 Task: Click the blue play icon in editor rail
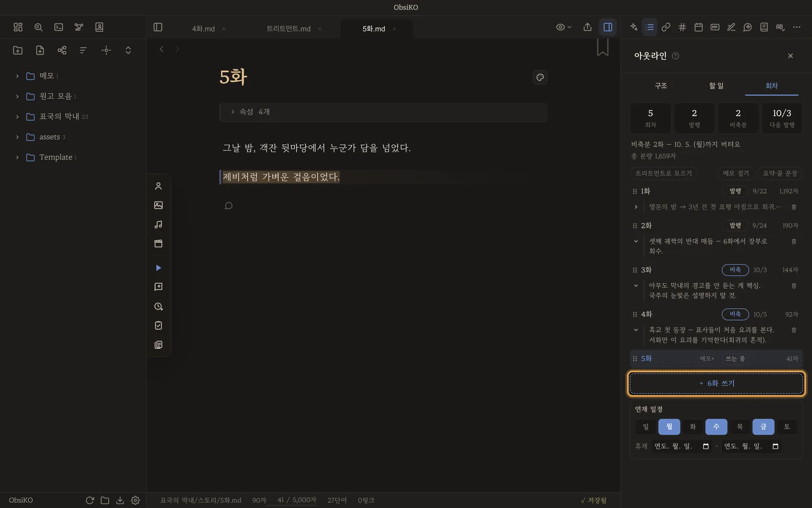pos(158,268)
